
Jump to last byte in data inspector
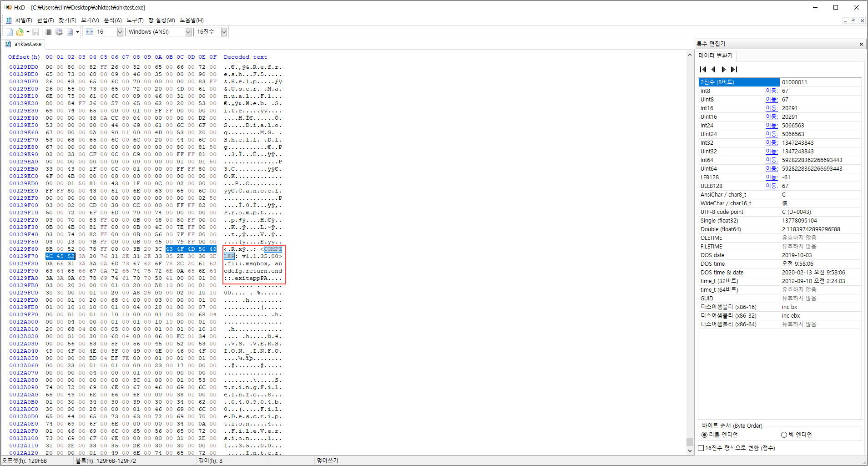coord(734,69)
